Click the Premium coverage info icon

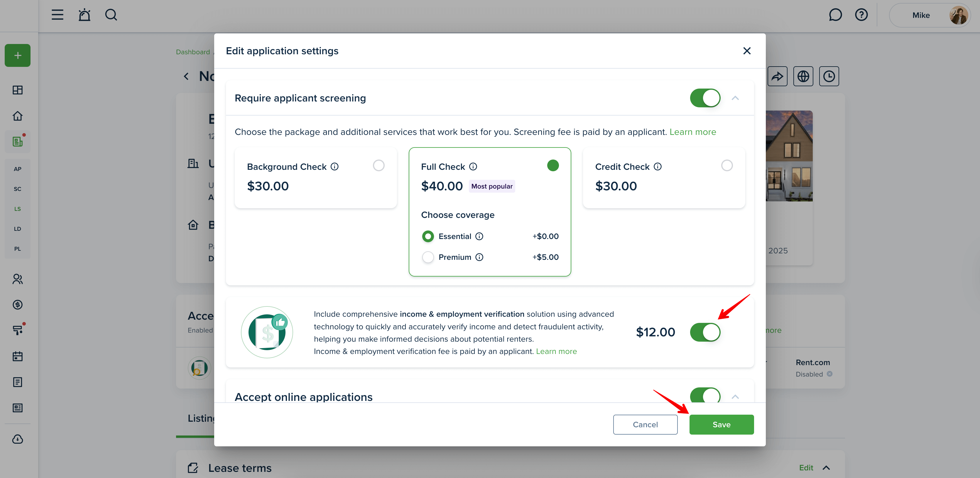(479, 257)
